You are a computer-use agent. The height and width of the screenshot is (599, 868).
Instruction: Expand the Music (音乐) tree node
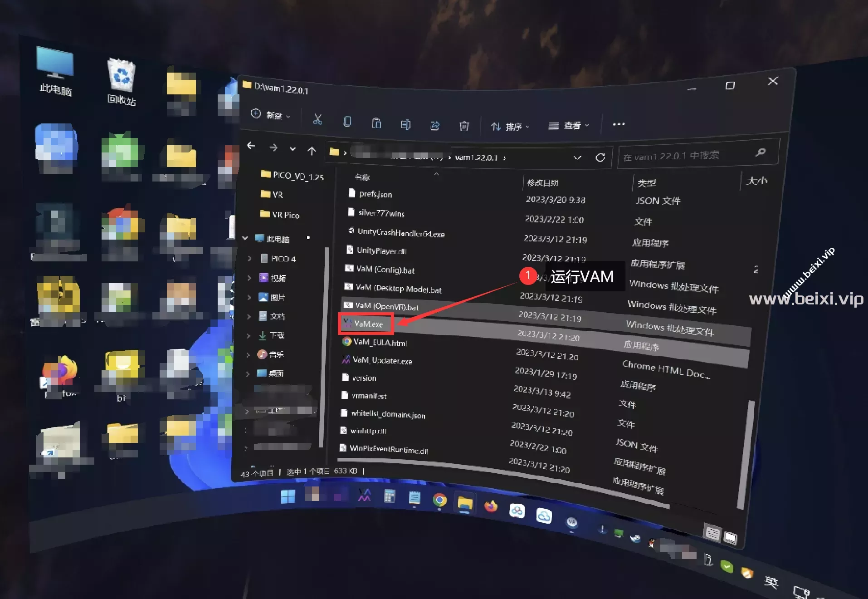click(248, 354)
